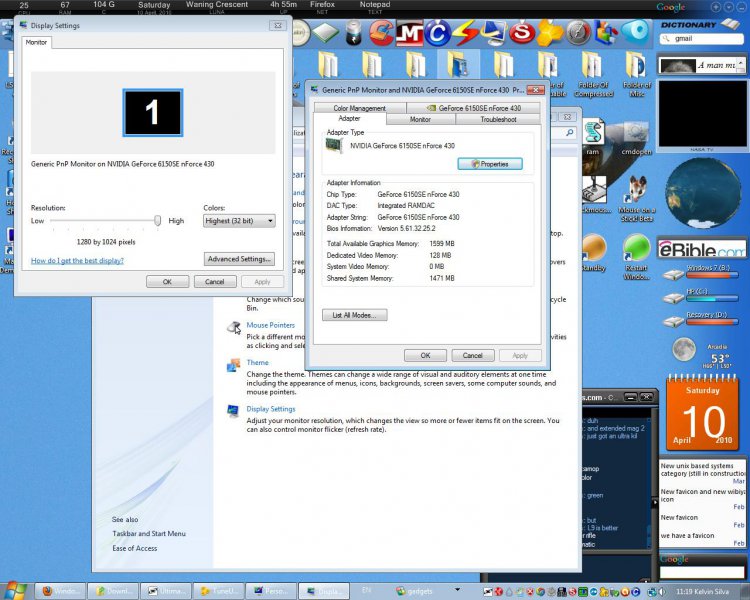This screenshot has height=600, width=750.
Task: Click volume speaker icon in system tray
Action: [663, 592]
